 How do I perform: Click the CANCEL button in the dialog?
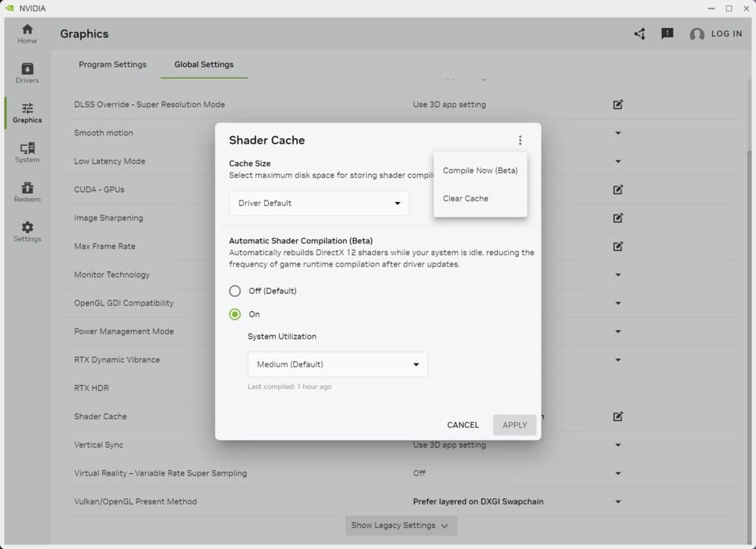click(x=462, y=425)
